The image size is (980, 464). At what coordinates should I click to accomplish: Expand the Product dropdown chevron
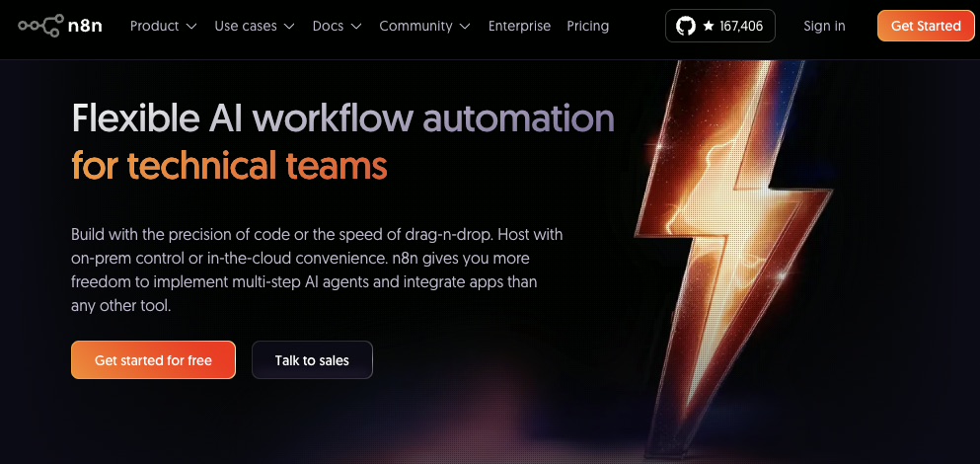pos(191,27)
